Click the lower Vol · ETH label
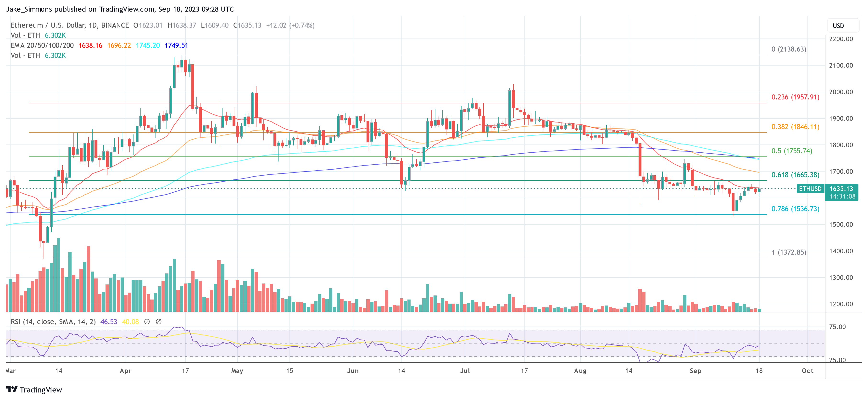This screenshot has height=400, width=868. tap(25, 56)
